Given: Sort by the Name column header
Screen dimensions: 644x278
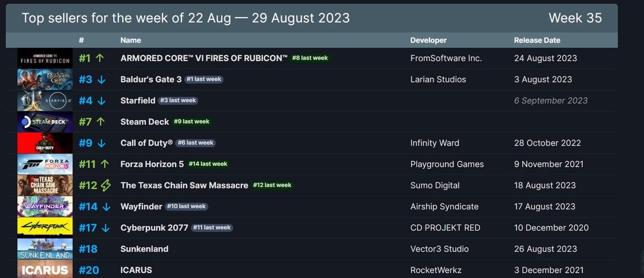Looking at the screenshot, I should tap(131, 40).
